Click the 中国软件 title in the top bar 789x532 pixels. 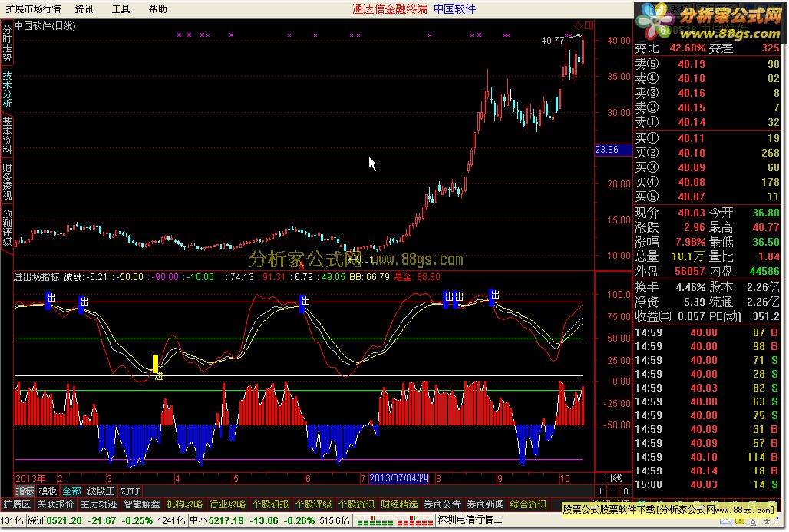[x=455, y=8]
